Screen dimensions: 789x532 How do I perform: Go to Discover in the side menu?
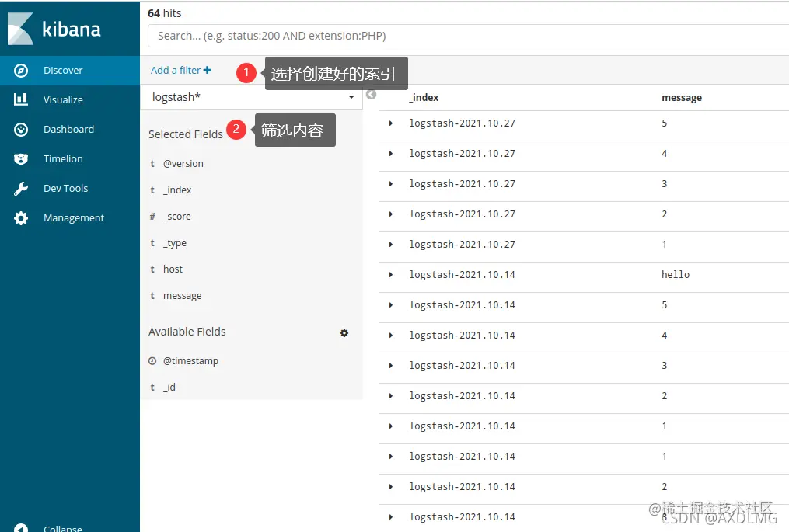[x=70, y=71]
